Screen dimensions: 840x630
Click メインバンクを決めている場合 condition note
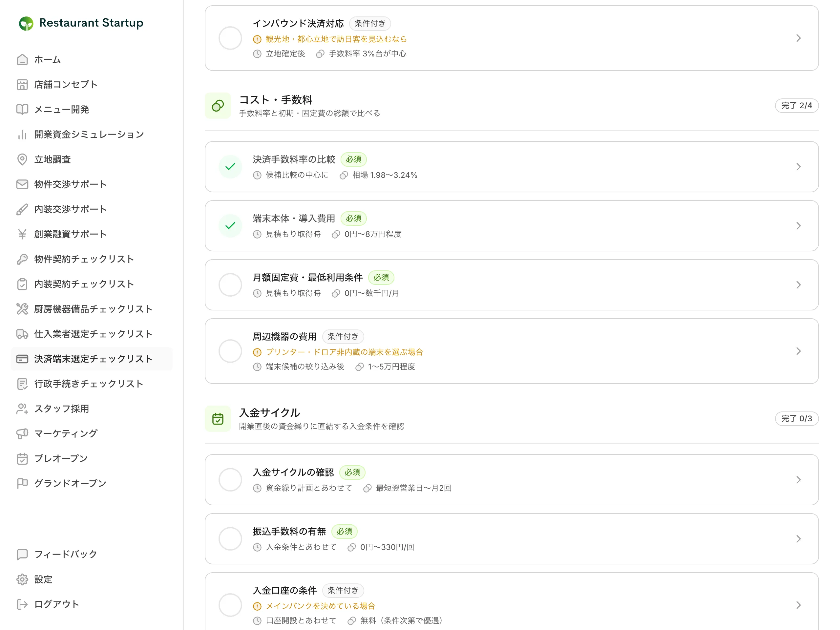click(320, 606)
